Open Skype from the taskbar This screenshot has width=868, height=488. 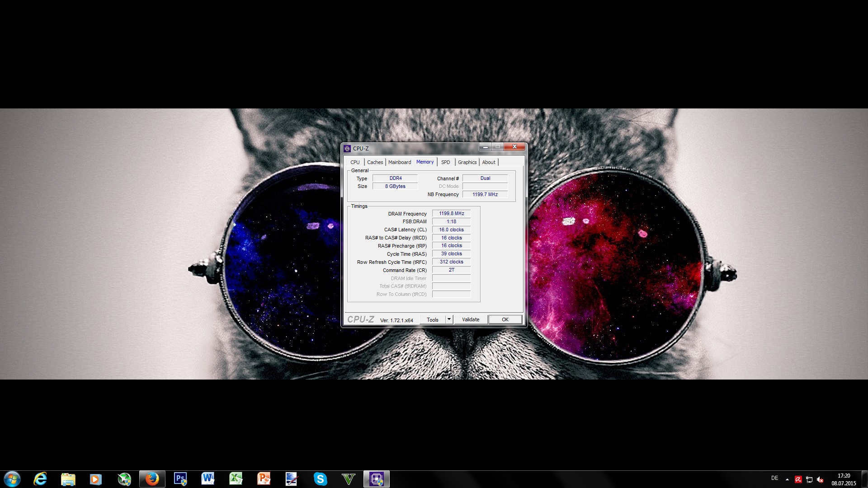[x=320, y=479]
